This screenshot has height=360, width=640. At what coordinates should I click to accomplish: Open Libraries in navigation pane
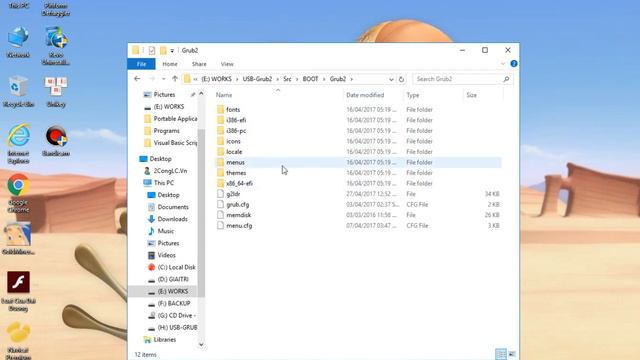[164, 340]
